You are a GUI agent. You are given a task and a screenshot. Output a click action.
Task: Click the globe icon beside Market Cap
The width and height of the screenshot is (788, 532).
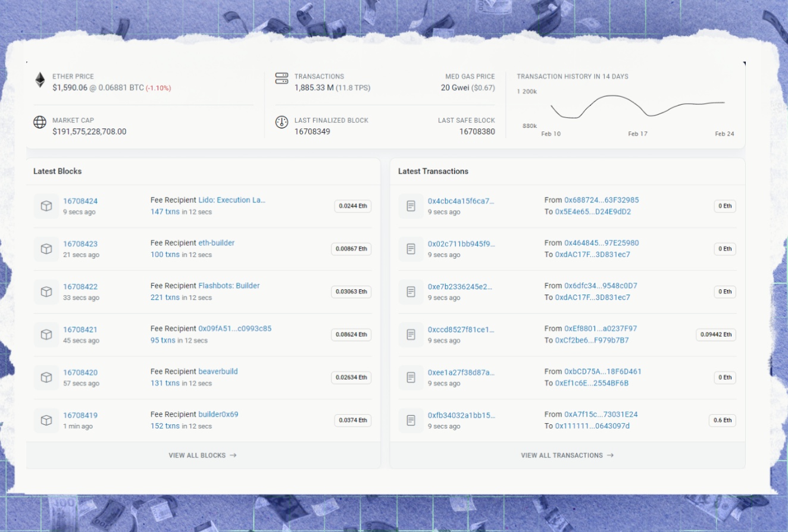click(40, 123)
